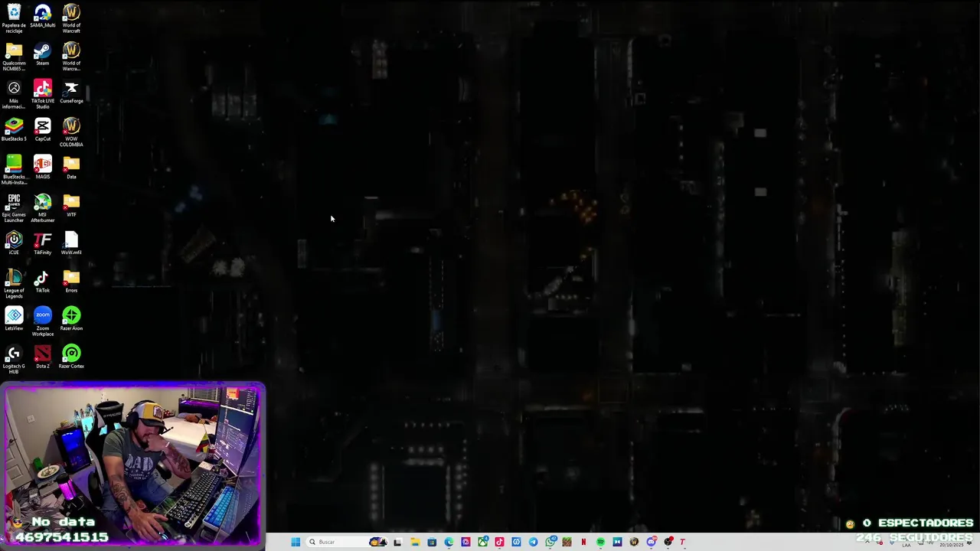Launch TikTok LIVE Studio from the desktop
The image size is (980, 551).
pos(42,96)
